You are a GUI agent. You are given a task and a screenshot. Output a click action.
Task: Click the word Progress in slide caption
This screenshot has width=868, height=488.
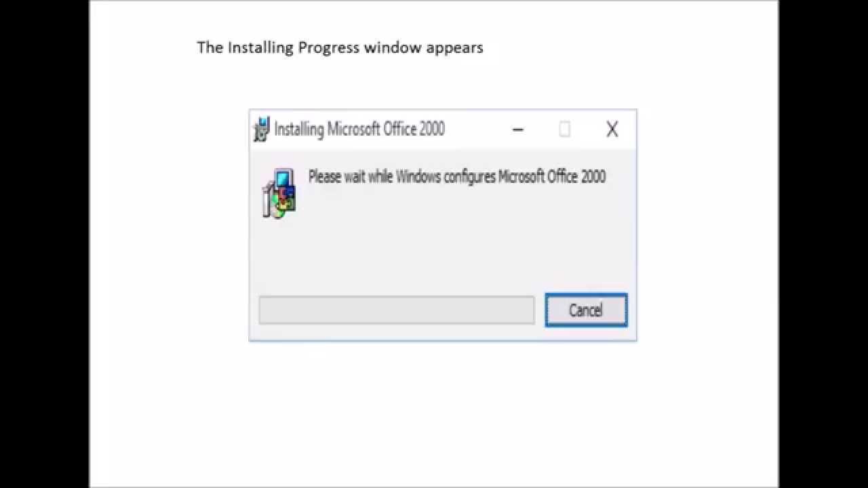click(x=329, y=47)
